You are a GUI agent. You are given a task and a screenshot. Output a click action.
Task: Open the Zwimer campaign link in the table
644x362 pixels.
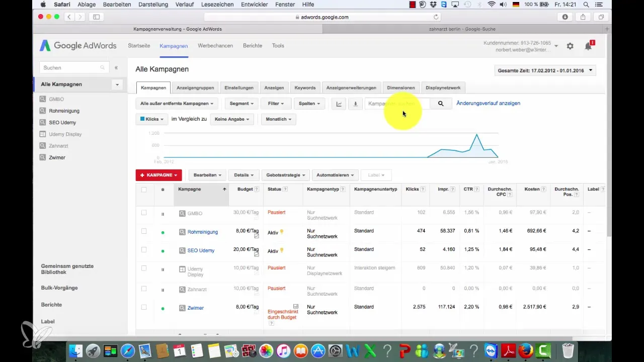[x=195, y=308]
